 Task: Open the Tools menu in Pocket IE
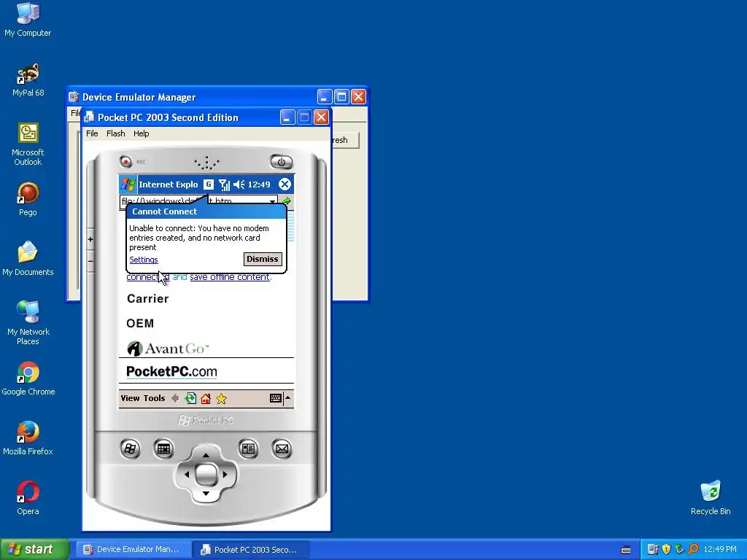[x=154, y=398]
